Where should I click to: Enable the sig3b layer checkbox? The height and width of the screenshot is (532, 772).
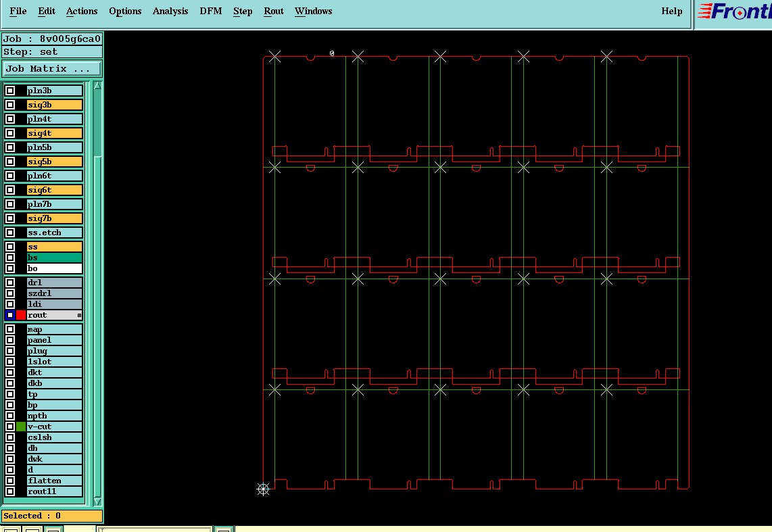(x=10, y=105)
